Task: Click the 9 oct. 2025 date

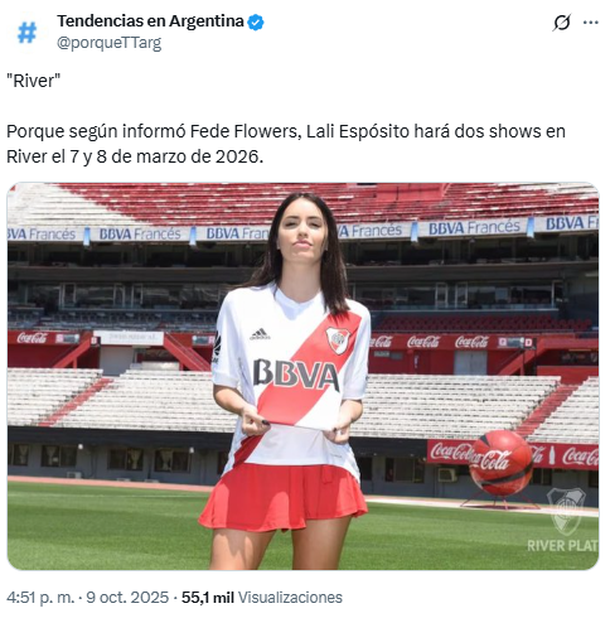Action: [127, 598]
